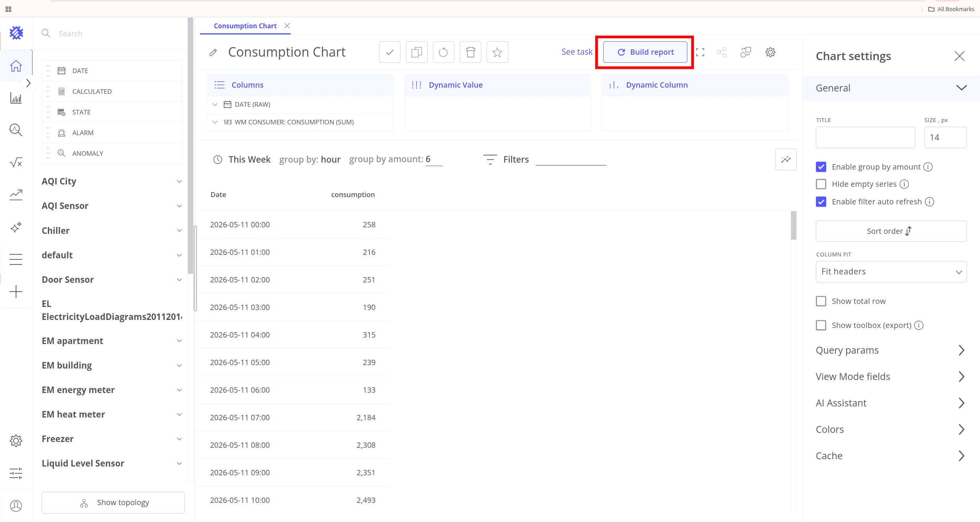Expand the left sidebar arrow
The width and height of the screenshot is (980, 522).
point(28,83)
